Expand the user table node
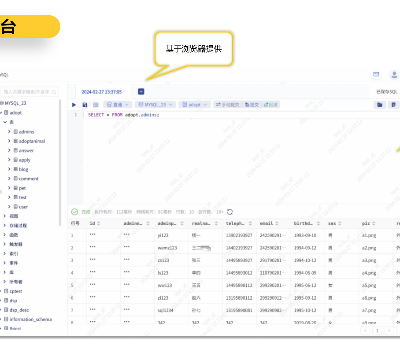 9,207
